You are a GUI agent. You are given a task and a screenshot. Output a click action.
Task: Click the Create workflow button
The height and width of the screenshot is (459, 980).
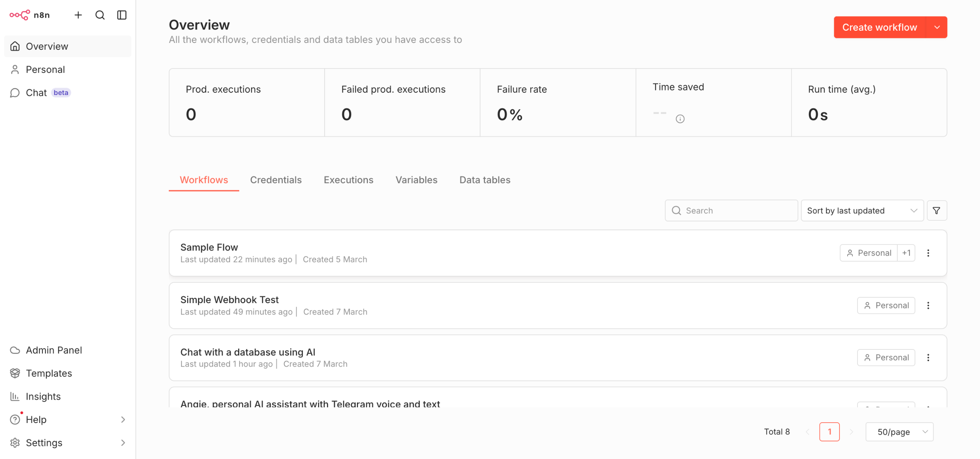pyautogui.click(x=879, y=27)
